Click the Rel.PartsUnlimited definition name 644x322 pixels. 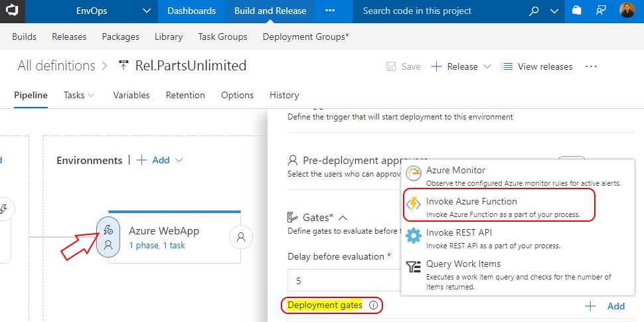coord(191,66)
